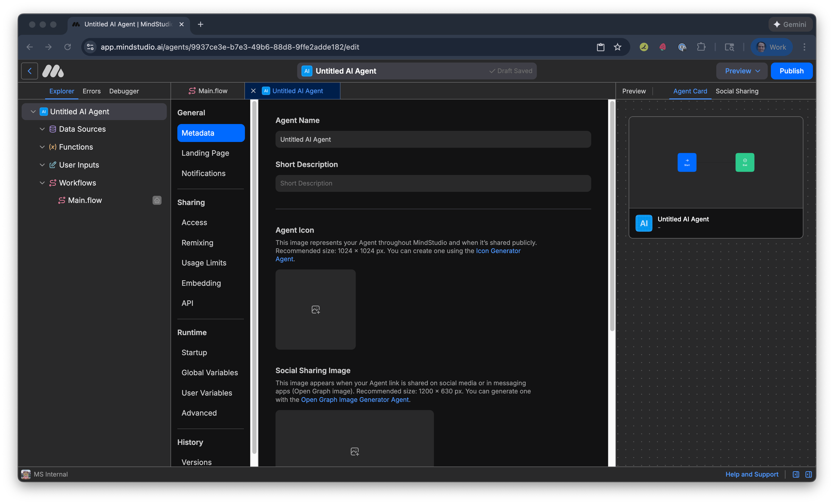Click the database icon beside Data Sources
Screen dimensions: 834x504
[x=53, y=129]
